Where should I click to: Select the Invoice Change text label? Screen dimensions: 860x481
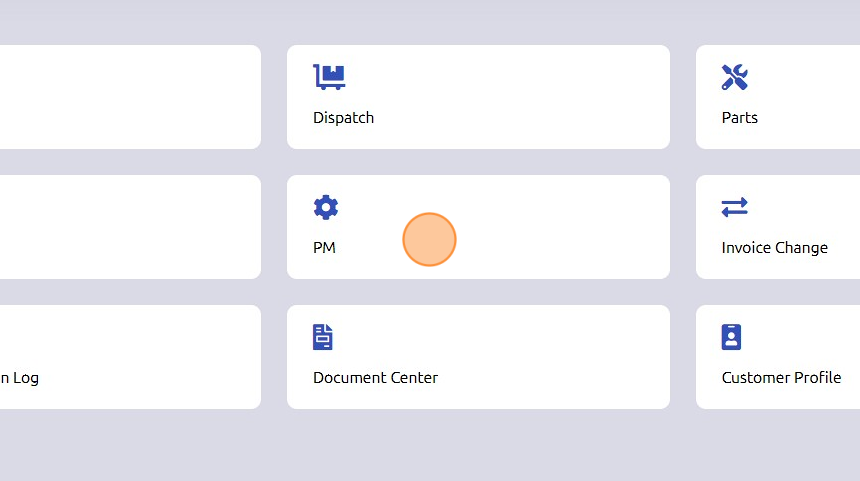pos(774,248)
